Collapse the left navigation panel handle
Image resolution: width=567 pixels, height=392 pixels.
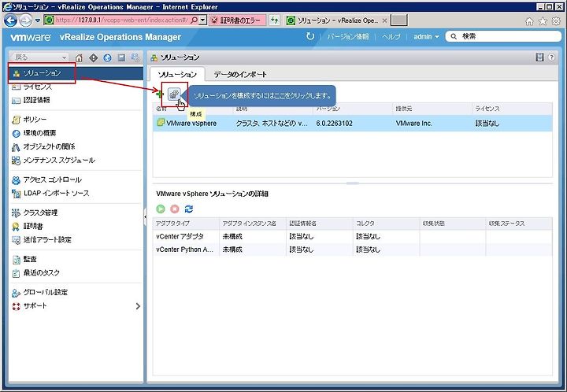coord(145,216)
